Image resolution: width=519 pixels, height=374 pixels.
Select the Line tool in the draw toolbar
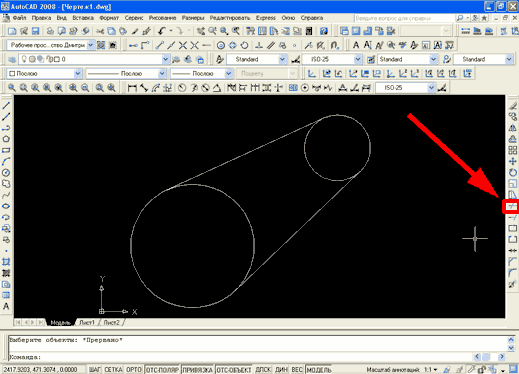pos(6,106)
